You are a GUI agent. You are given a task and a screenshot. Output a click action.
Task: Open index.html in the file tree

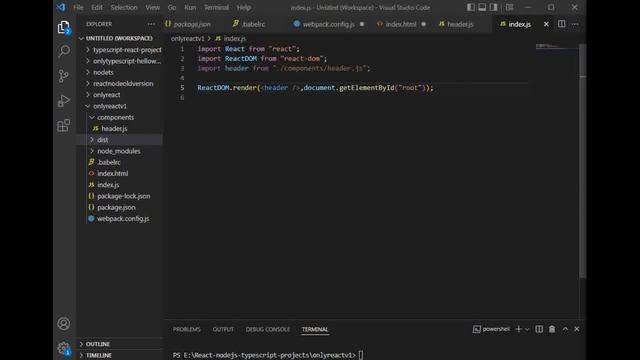tap(119, 173)
